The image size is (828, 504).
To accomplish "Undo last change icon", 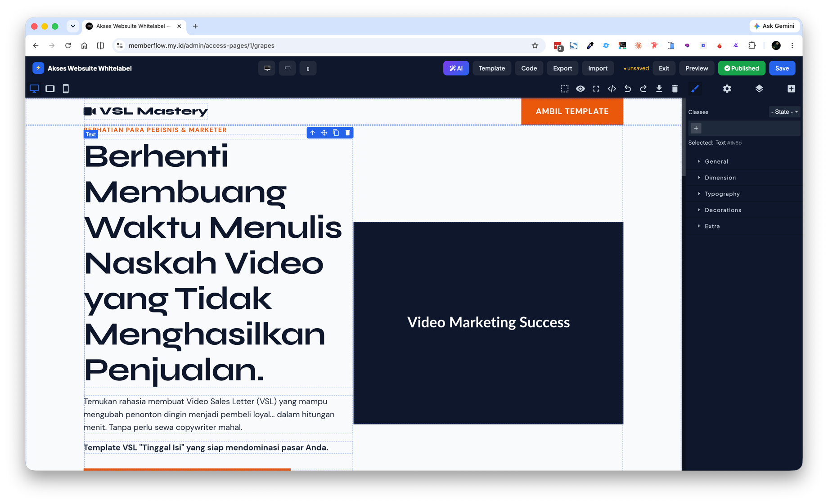I will (628, 89).
